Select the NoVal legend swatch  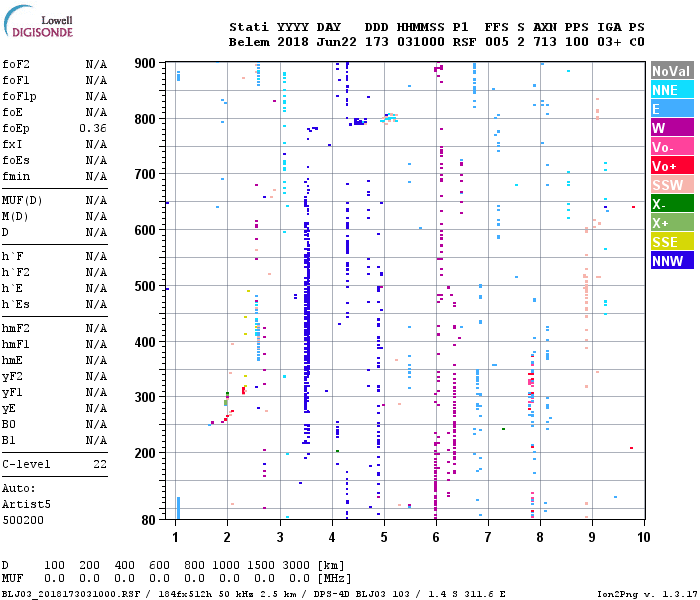click(x=672, y=71)
